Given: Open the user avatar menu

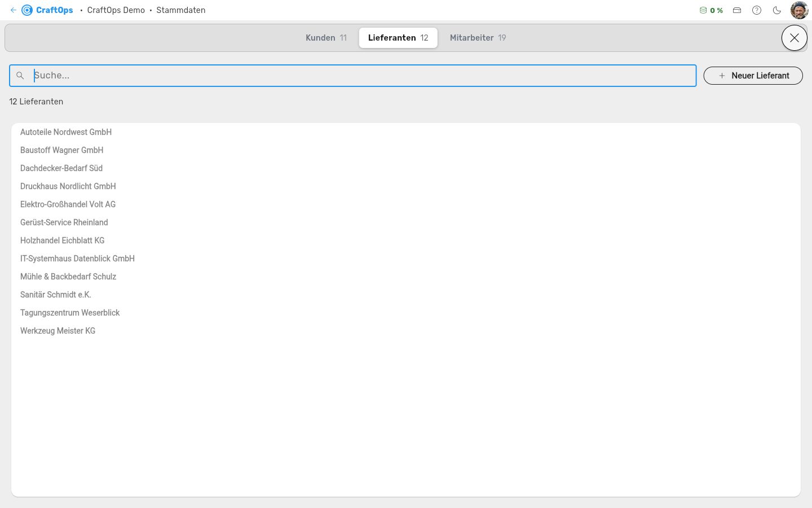Looking at the screenshot, I should coord(799,10).
